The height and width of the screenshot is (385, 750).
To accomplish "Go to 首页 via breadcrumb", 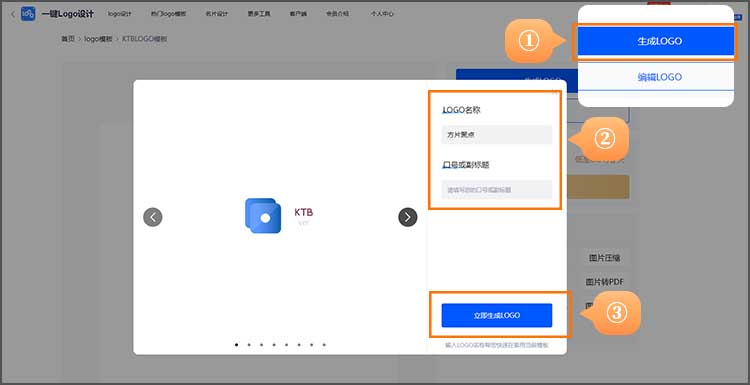I will [x=68, y=39].
